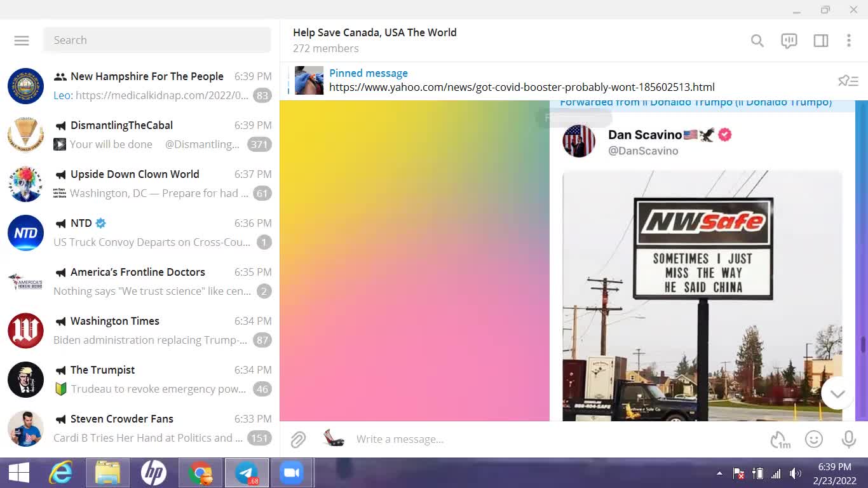
Task: Open the Steven Crowder Fans channel
Action: click(x=140, y=428)
